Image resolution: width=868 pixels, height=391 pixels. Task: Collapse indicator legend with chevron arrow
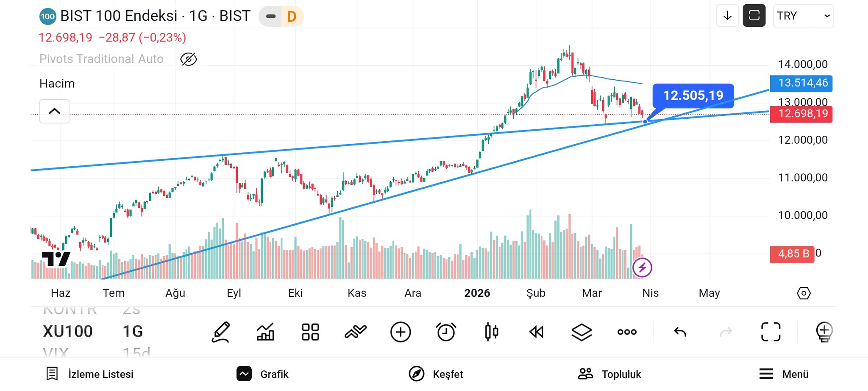point(54,111)
